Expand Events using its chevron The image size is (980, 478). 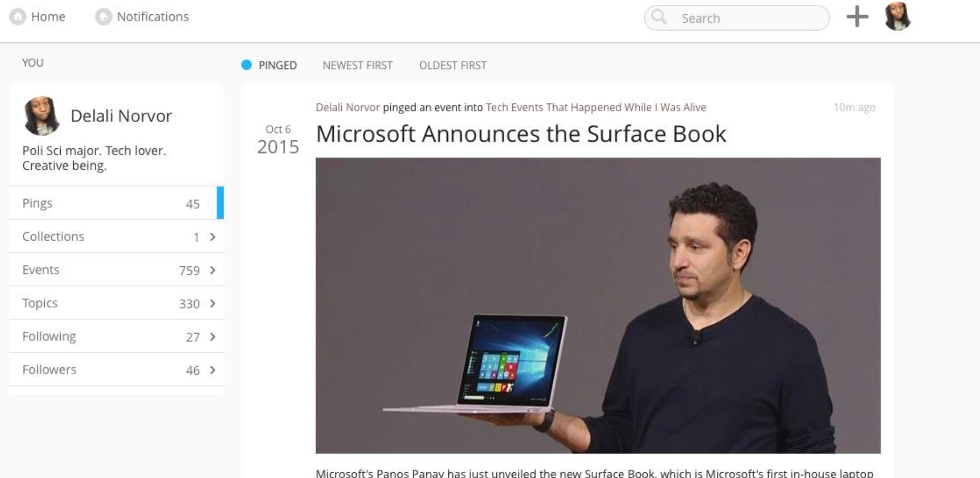coord(213,270)
